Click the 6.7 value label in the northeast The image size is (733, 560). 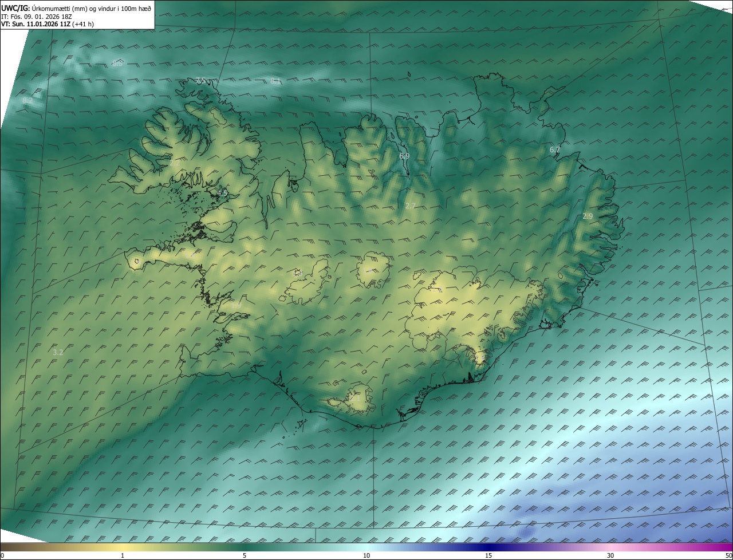(555, 150)
